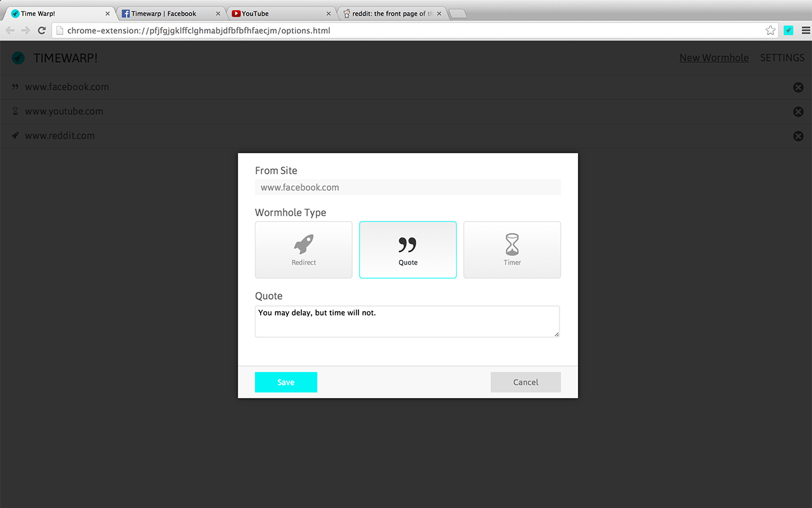812x508 pixels.
Task: Save the wormhole settings
Action: pyautogui.click(x=286, y=382)
